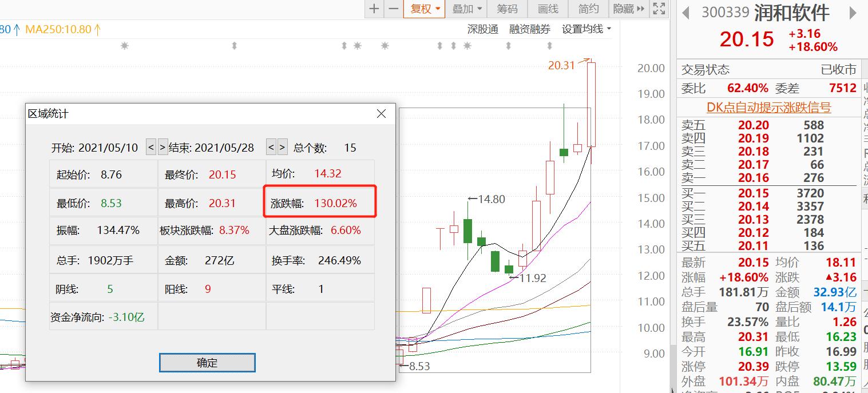
Task: Select the 筹码 chip distribution tool
Action: [507, 9]
